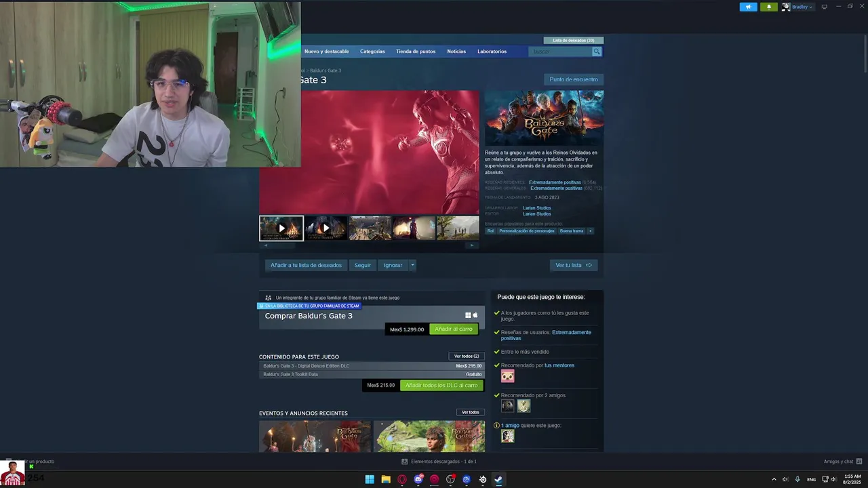Open Punto de encuentro hub
The height and width of the screenshot is (488, 868).
[574, 79]
